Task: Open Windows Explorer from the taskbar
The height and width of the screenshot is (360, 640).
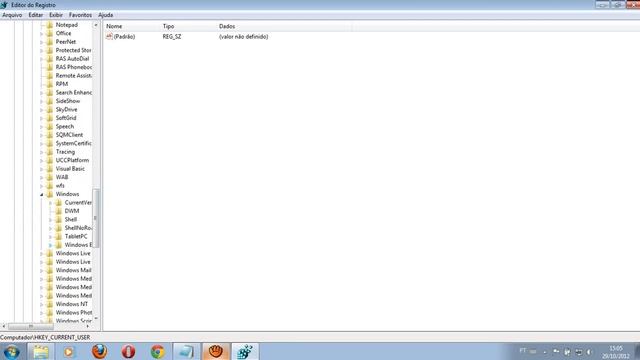Action: 41,352
